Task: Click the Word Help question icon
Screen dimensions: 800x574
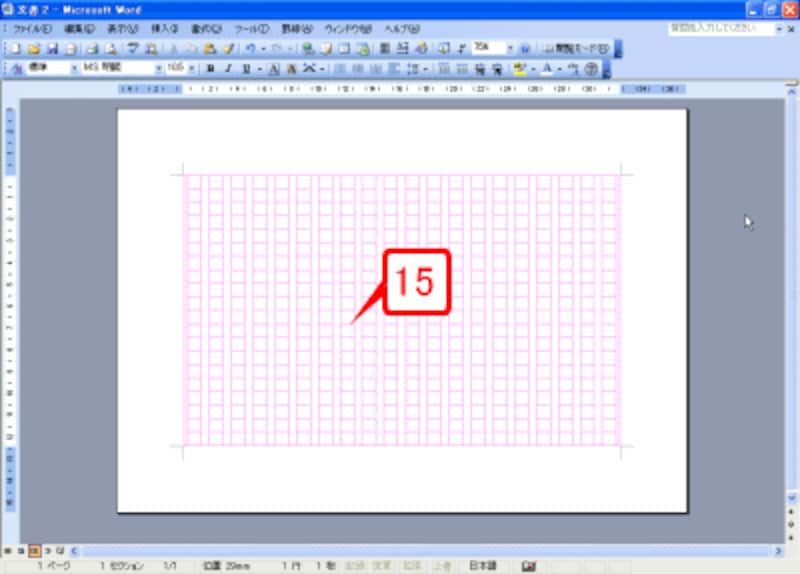Action: tap(526, 49)
